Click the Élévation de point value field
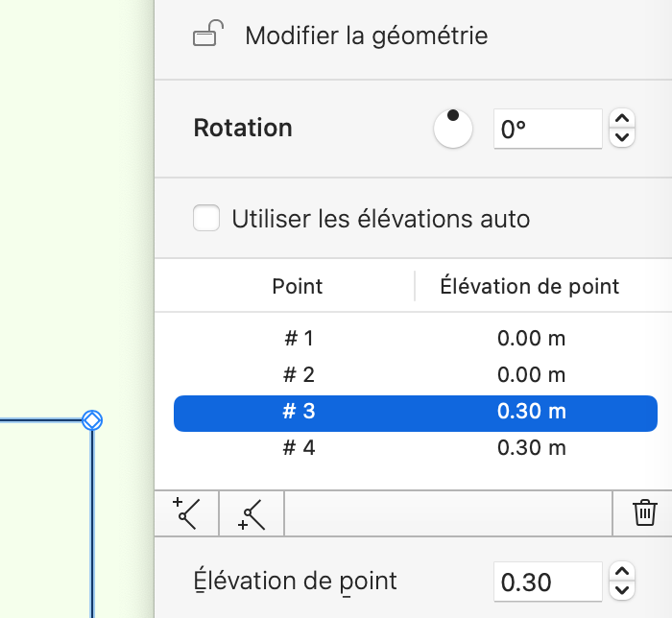The image size is (672, 618). click(x=546, y=582)
